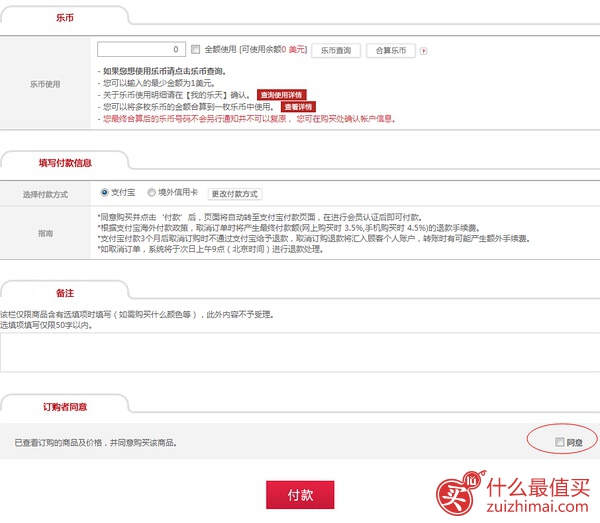This screenshot has height=523, width=600.
Task: Click inside the 备注 remarks text area
Action: click(300, 352)
